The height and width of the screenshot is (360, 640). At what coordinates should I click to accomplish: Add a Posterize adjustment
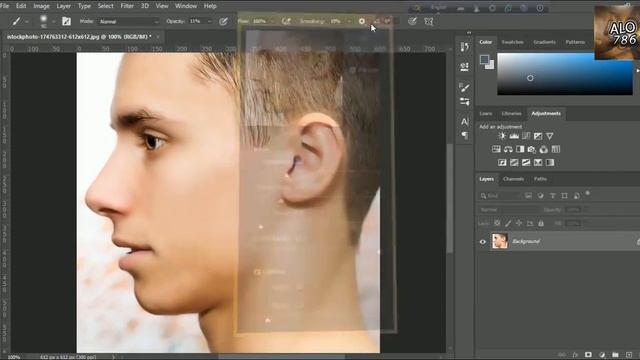(x=514, y=163)
